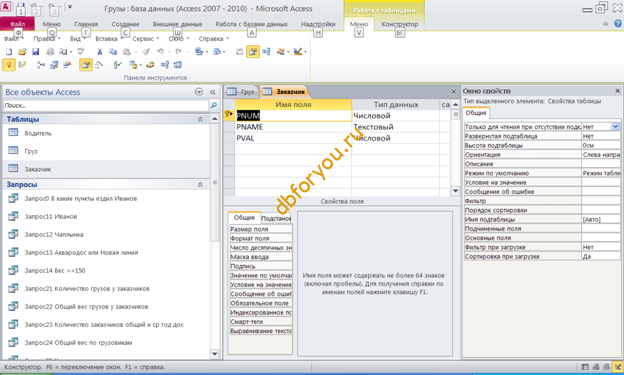Click the Delete Rows icon with red X
Image resolution: width=624 pixels, height=375 pixels.
click(67, 64)
